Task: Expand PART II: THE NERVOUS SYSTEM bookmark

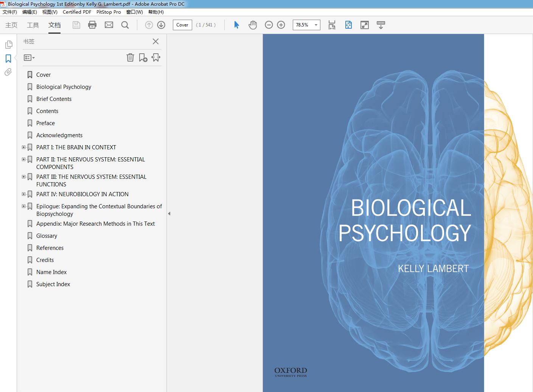Action: click(x=24, y=160)
